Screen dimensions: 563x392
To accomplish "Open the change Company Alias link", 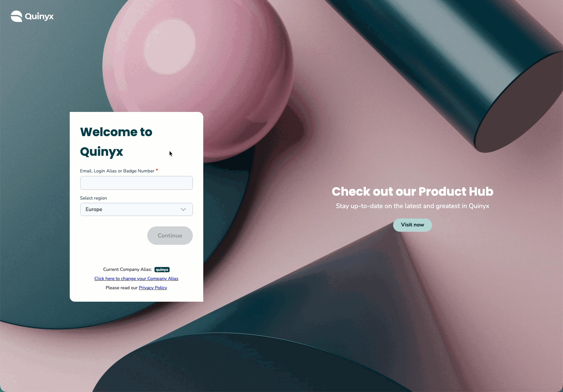I will tap(136, 278).
